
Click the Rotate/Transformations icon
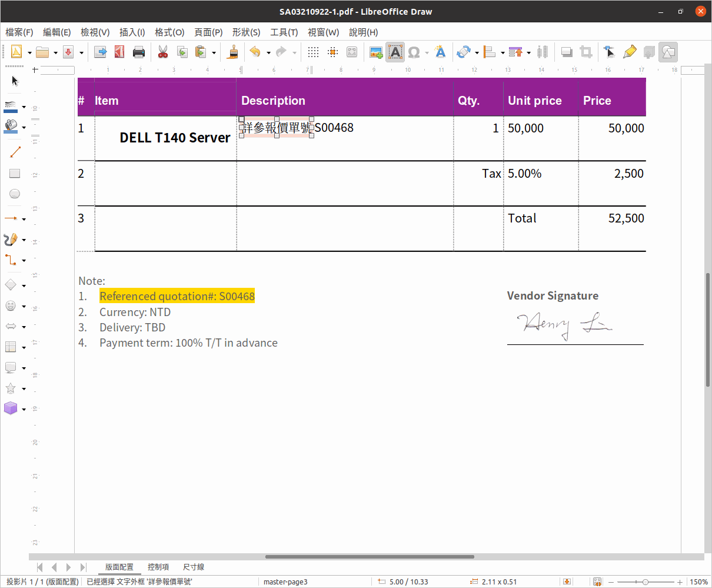pyautogui.click(x=463, y=52)
